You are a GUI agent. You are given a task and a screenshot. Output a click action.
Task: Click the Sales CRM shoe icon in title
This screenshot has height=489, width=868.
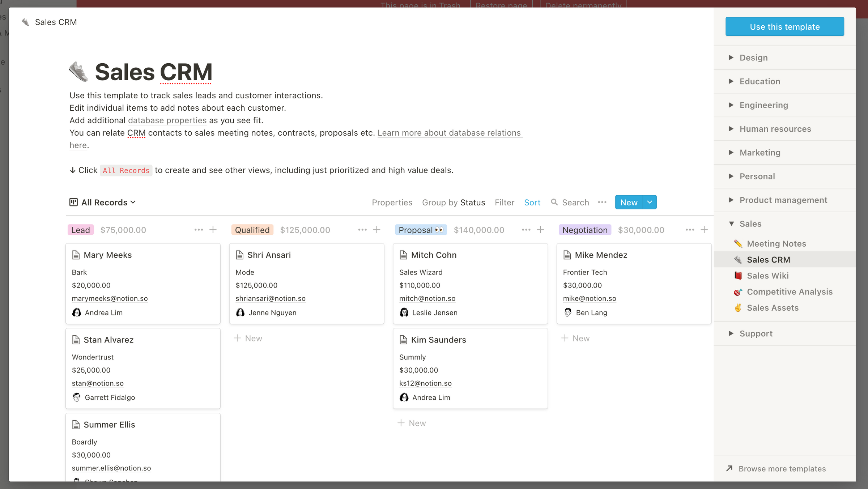point(78,72)
